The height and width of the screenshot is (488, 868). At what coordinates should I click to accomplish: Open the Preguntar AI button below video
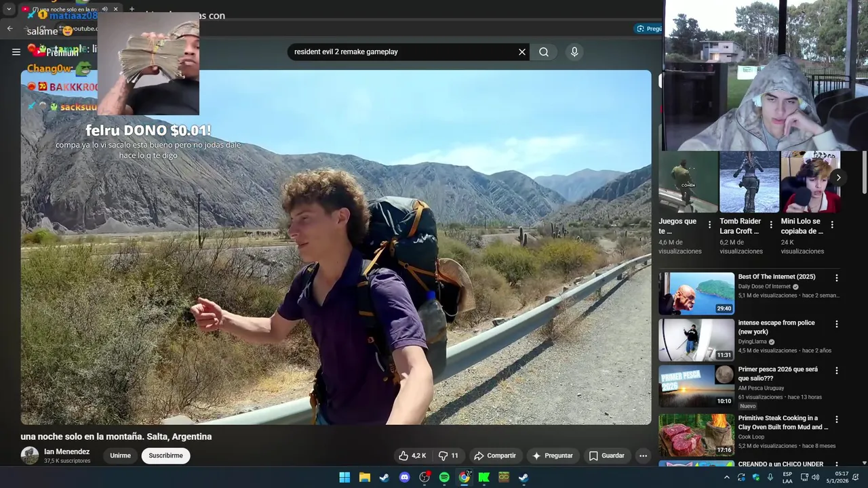(x=552, y=455)
